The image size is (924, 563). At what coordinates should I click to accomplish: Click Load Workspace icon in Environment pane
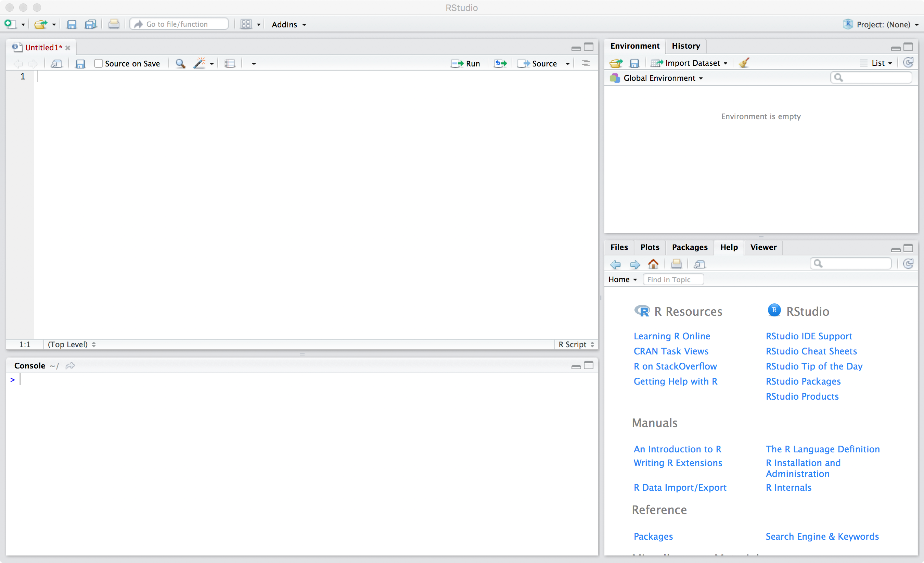click(x=616, y=63)
